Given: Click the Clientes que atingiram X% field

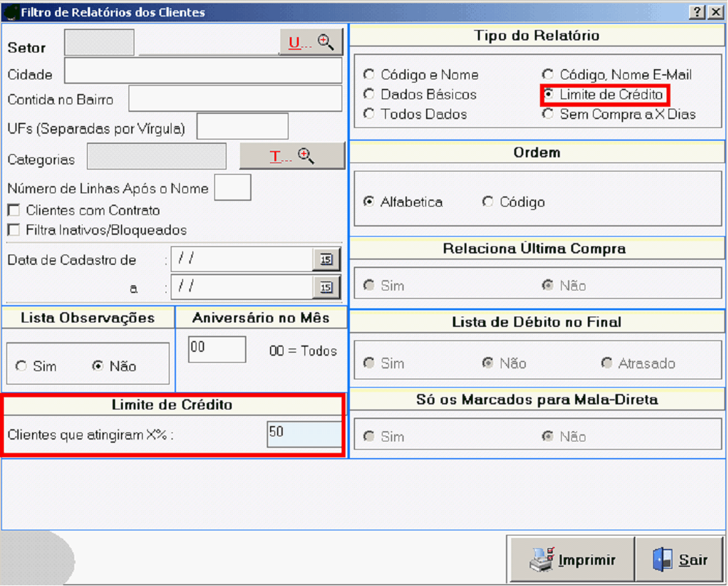Looking at the screenshot, I should point(305,434).
